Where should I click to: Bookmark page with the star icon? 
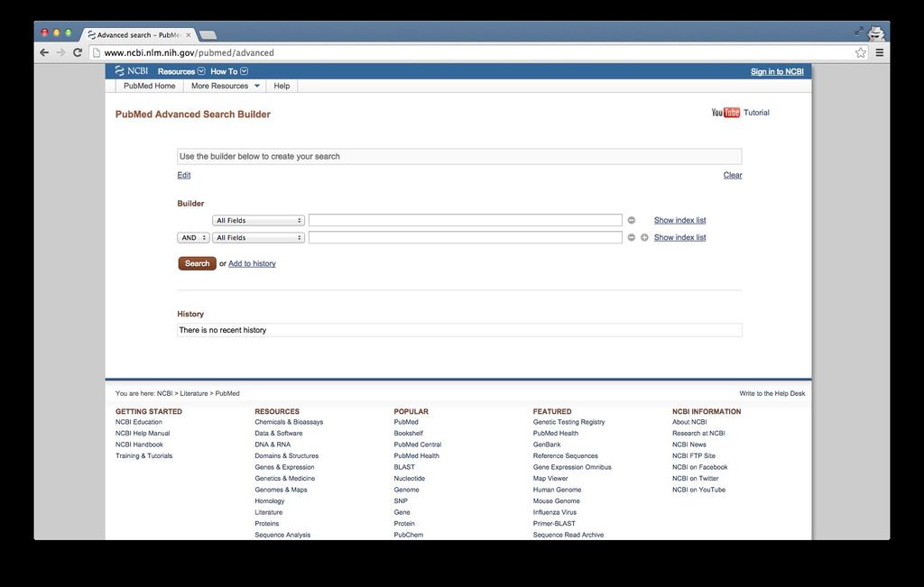click(860, 52)
